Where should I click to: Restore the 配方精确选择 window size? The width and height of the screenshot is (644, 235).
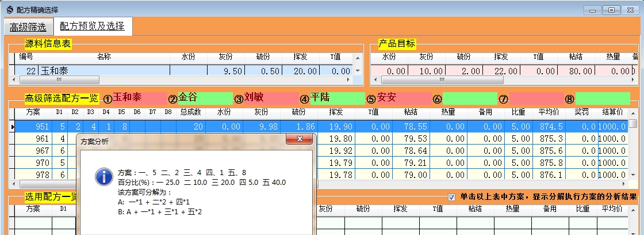point(612,10)
